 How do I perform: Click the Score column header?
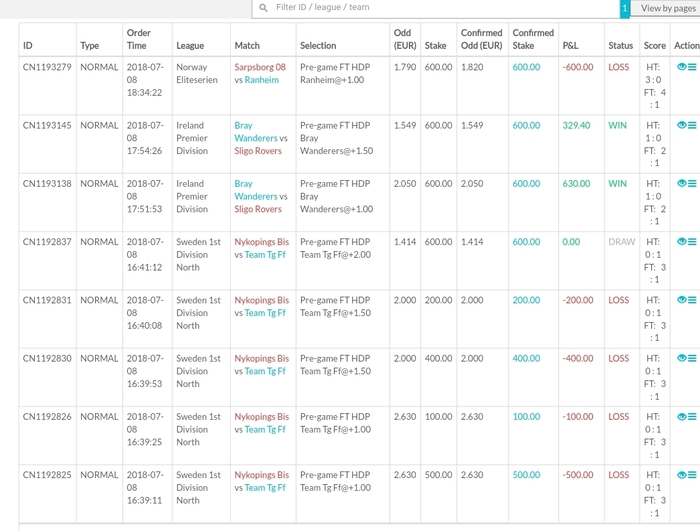point(654,46)
